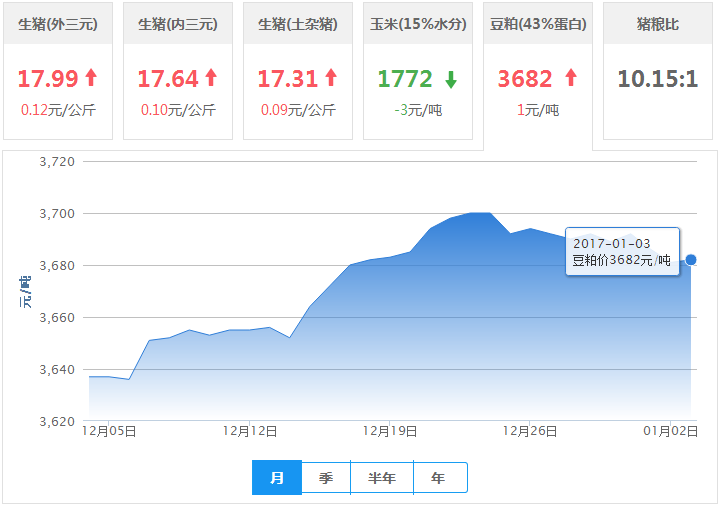The width and height of the screenshot is (724, 513).
Task: Click the soybean meal price 3682
Action: point(525,78)
